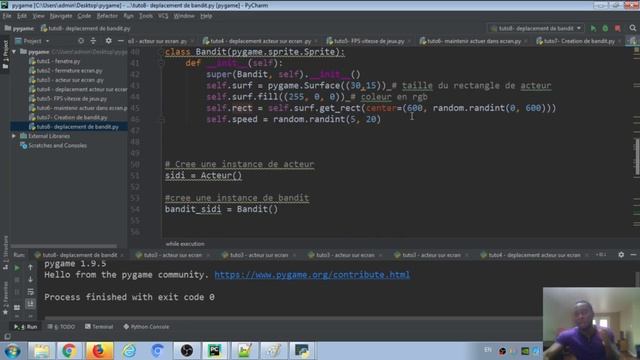Open the Edit menu
This screenshot has width=640, height=360.
[x=22, y=16]
